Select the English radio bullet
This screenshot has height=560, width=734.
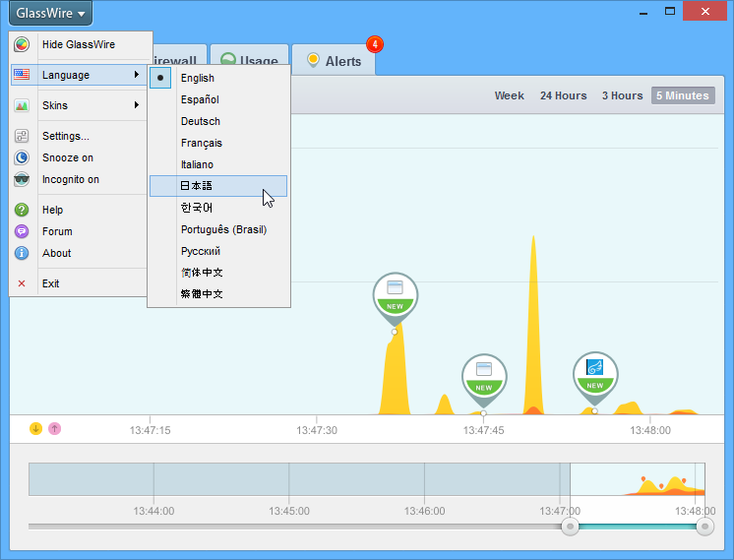click(x=160, y=78)
